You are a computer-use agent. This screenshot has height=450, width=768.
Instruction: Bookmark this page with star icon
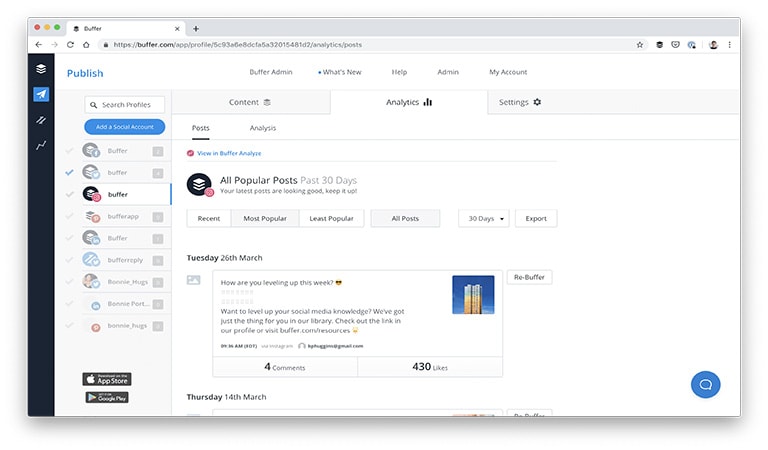click(x=640, y=45)
